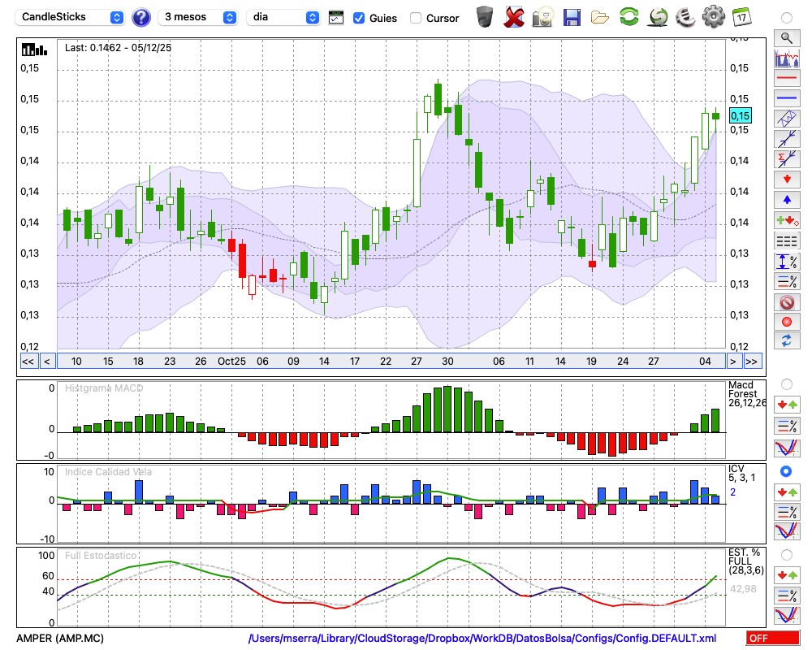Select the blue horizontal line tool
The width and height of the screenshot is (812, 650).
coord(786,98)
